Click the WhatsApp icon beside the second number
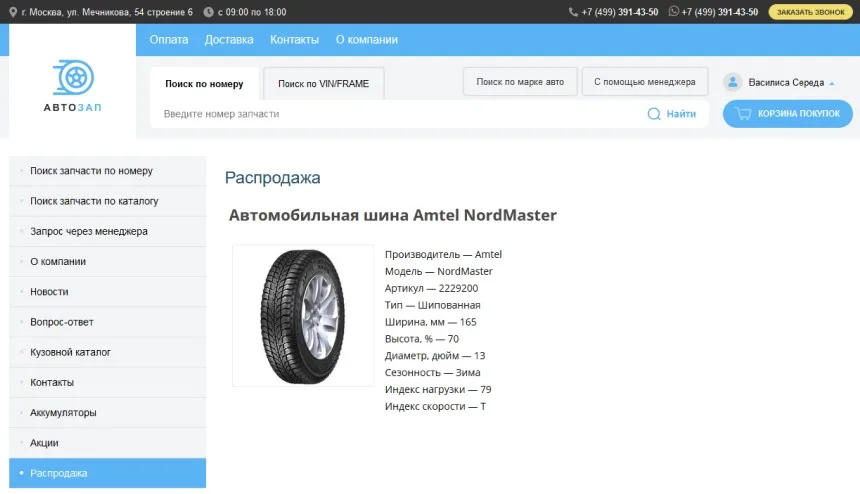Screen dimensions: 860x494 point(674,11)
